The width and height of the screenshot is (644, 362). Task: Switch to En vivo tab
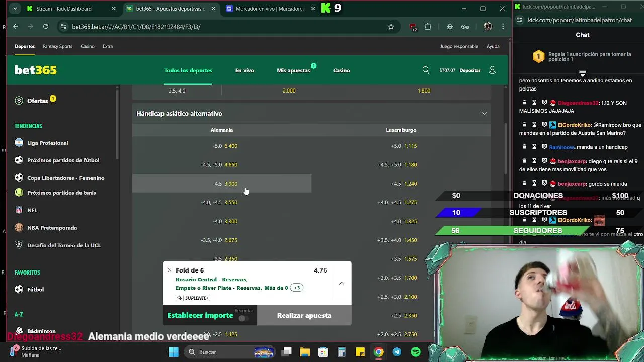[245, 70]
